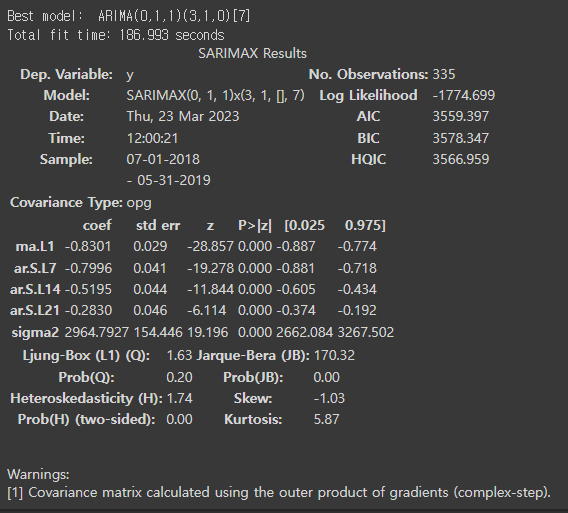Viewport: 568px width, 513px height.
Task: Click the '[0.025' column header
Action: (305, 226)
